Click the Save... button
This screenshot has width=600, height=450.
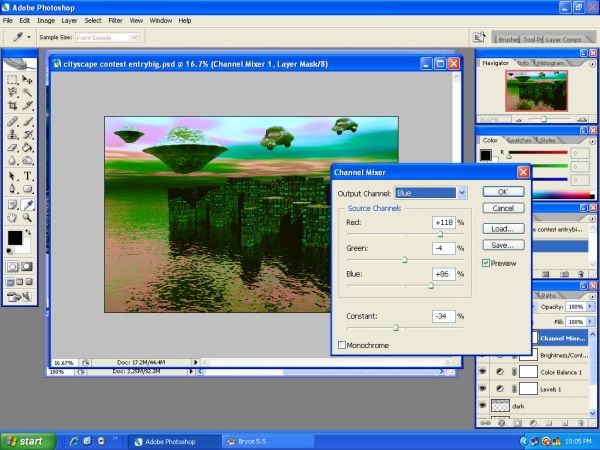point(503,245)
